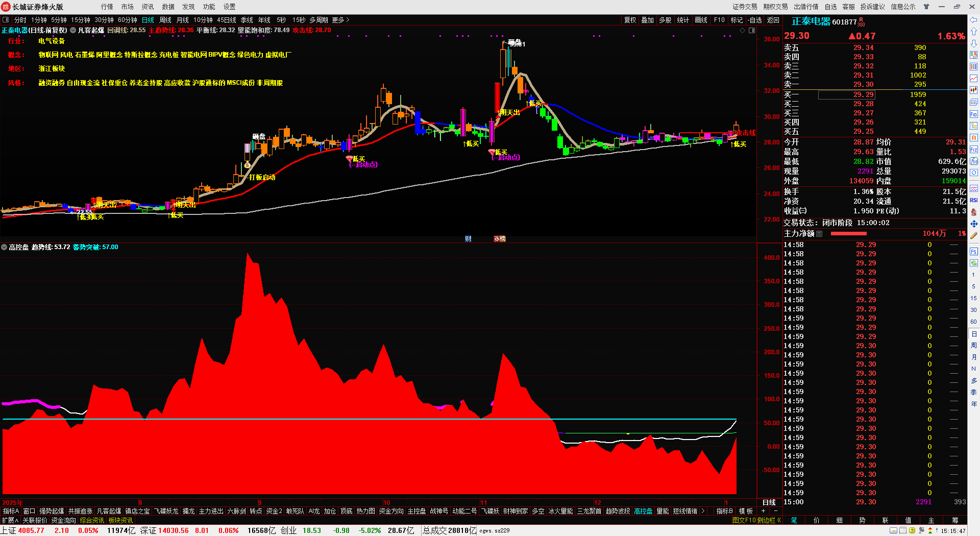Click the diamond icon at chart top right
980x536 pixels.
tap(743, 31)
